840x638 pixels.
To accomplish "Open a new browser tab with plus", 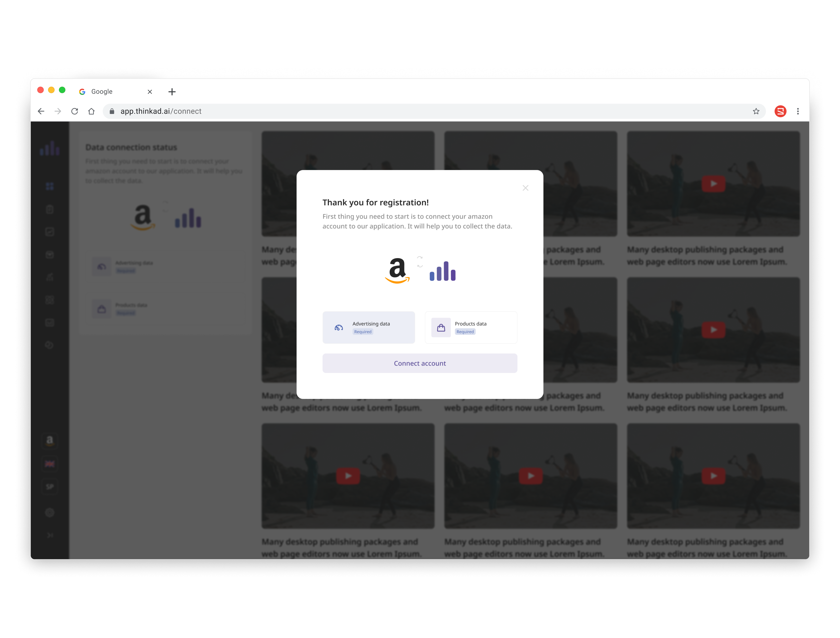I will 172,92.
